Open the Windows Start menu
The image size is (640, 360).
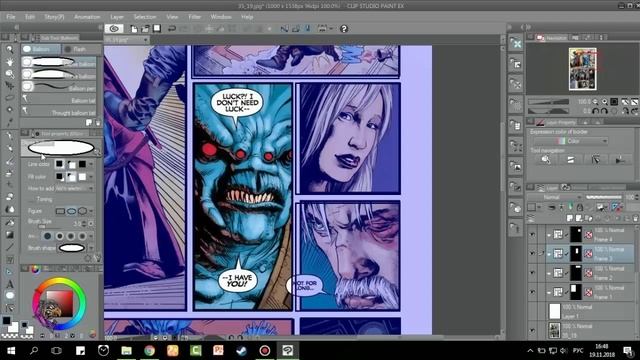pyautogui.click(x=11, y=350)
